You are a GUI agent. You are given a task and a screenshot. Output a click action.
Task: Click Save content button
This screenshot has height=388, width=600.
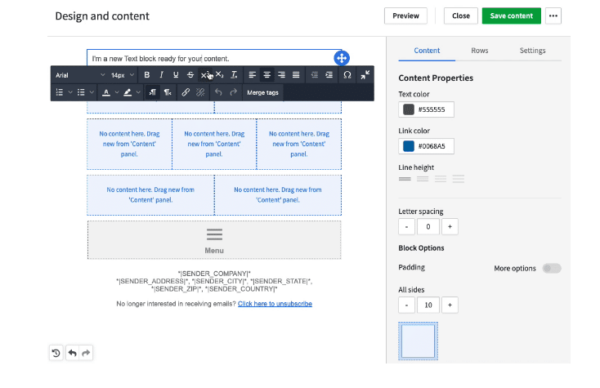(511, 16)
